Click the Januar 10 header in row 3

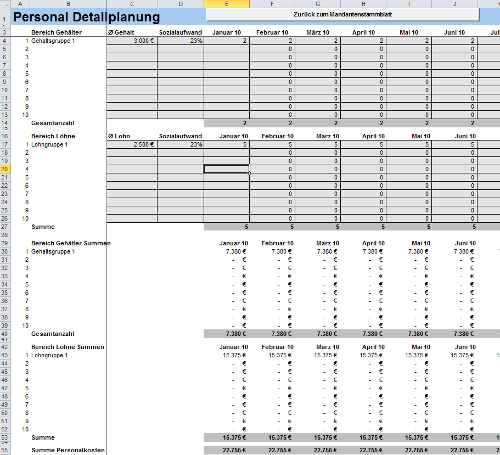227,32
